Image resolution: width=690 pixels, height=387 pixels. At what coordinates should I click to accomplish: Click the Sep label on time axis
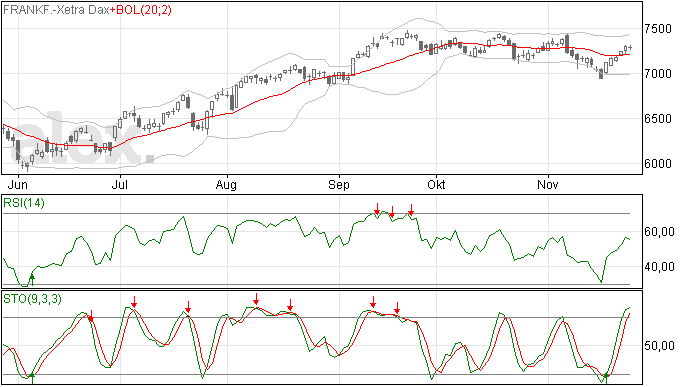pyautogui.click(x=339, y=184)
